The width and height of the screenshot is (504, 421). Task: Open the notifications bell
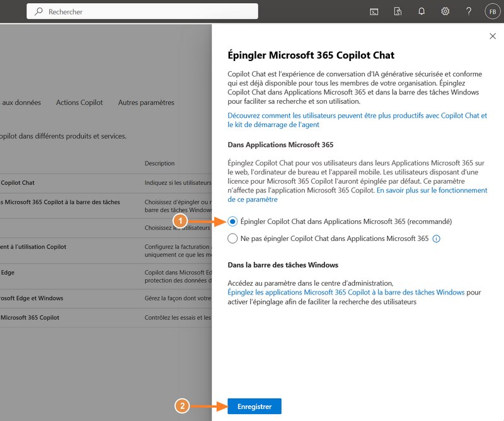(421, 11)
